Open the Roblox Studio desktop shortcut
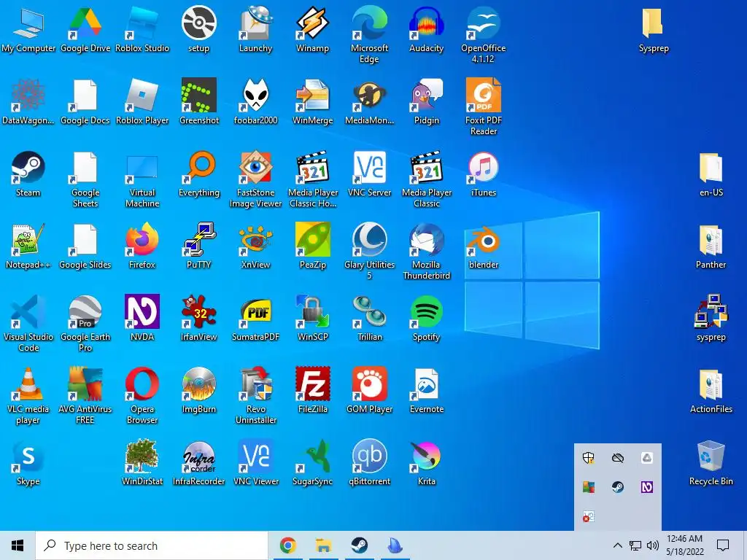Screen dimensions: 747x560 142,29
